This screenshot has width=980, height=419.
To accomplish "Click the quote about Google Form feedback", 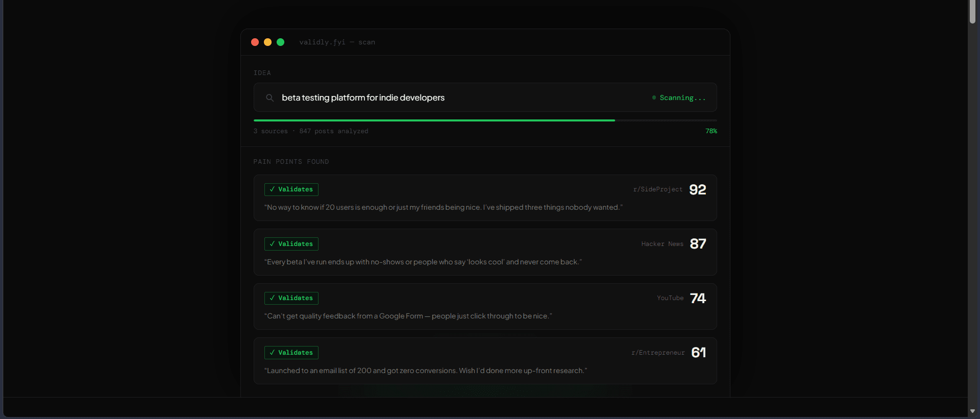I will 408,316.
